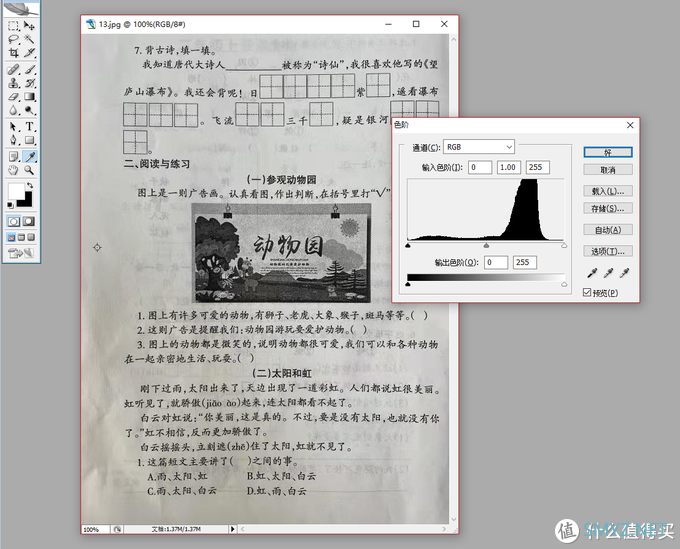Click the foreground white color swatch
680x549 pixels.
pos(16,190)
